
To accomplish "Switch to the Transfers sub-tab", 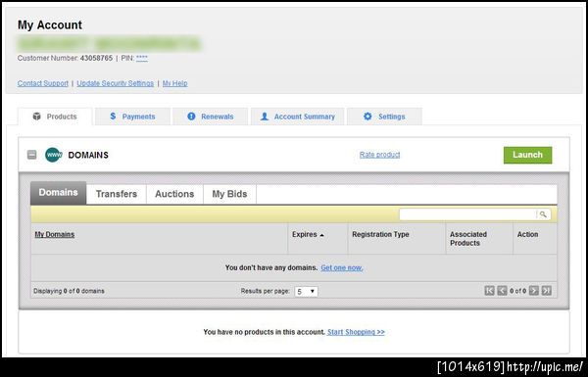I will (x=117, y=194).
